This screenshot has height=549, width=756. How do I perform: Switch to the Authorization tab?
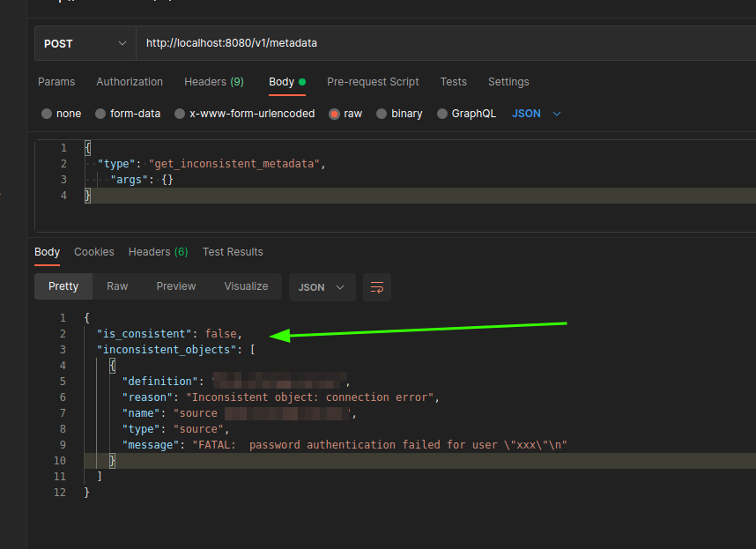(x=129, y=81)
